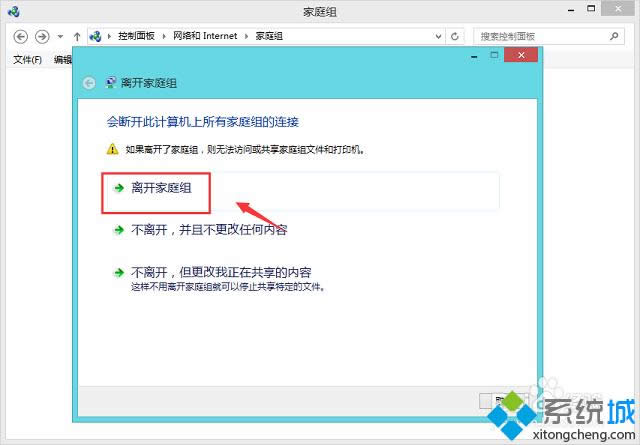Image resolution: width=640 pixels, height=445 pixels.
Task: Open the 文件(F) menu
Action: click(x=27, y=60)
